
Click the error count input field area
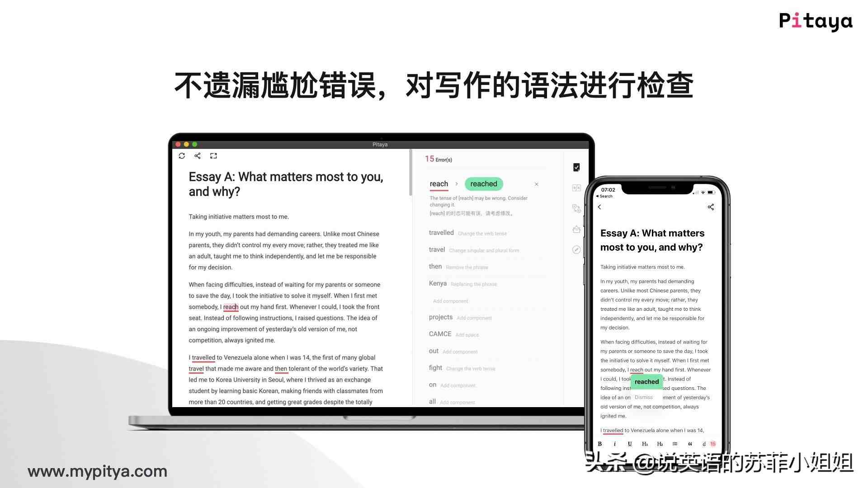click(x=438, y=159)
